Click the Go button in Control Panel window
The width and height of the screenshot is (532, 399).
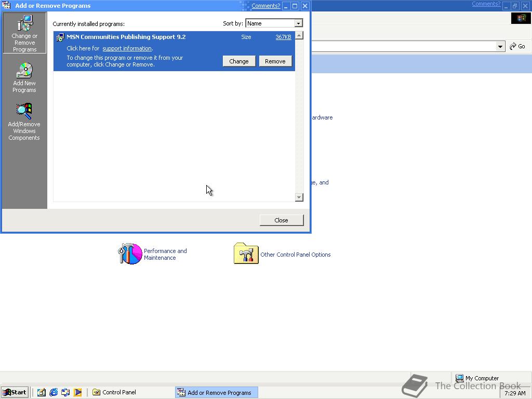(518, 46)
